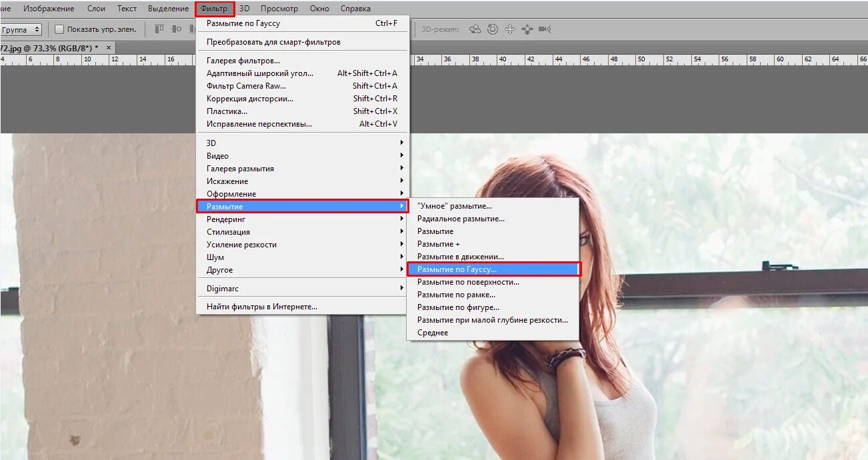Viewport: 868px width, 460px height.
Task: Open the 'Изображение' menu
Action: tap(49, 9)
